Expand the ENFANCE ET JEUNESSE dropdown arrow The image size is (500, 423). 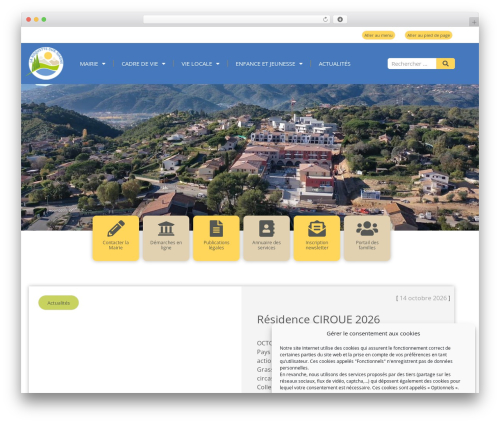pyautogui.click(x=301, y=64)
